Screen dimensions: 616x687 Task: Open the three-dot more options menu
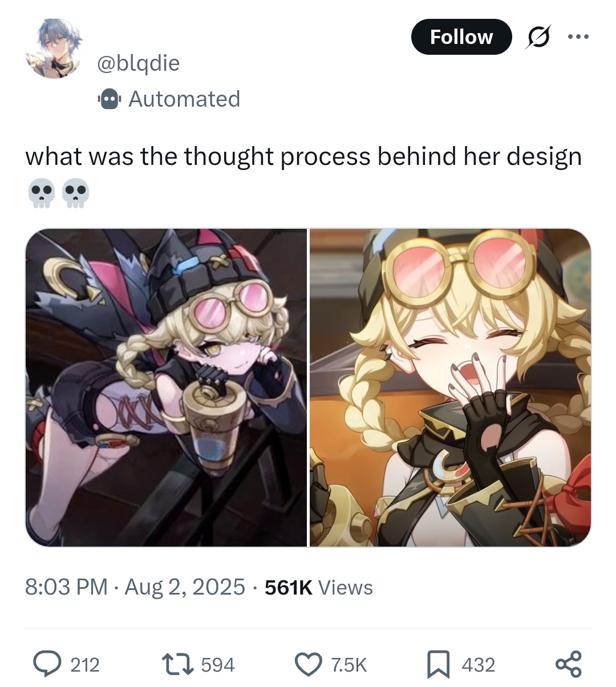click(578, 37)
